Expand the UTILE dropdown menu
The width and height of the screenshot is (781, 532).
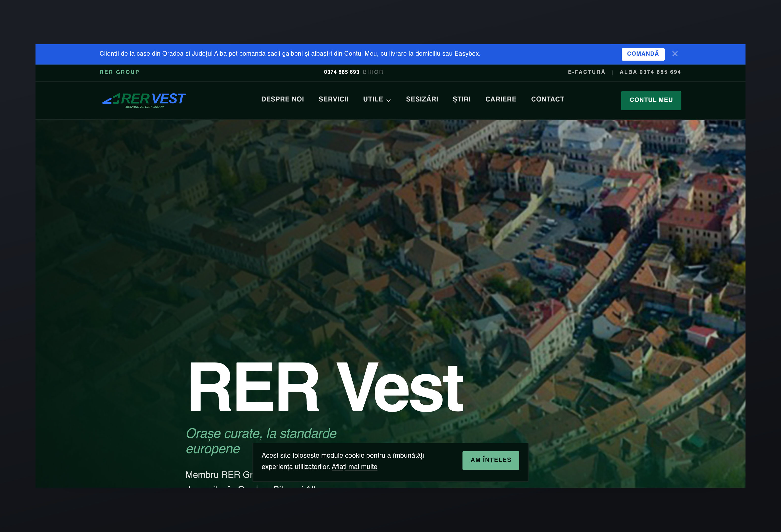point(377,99)
